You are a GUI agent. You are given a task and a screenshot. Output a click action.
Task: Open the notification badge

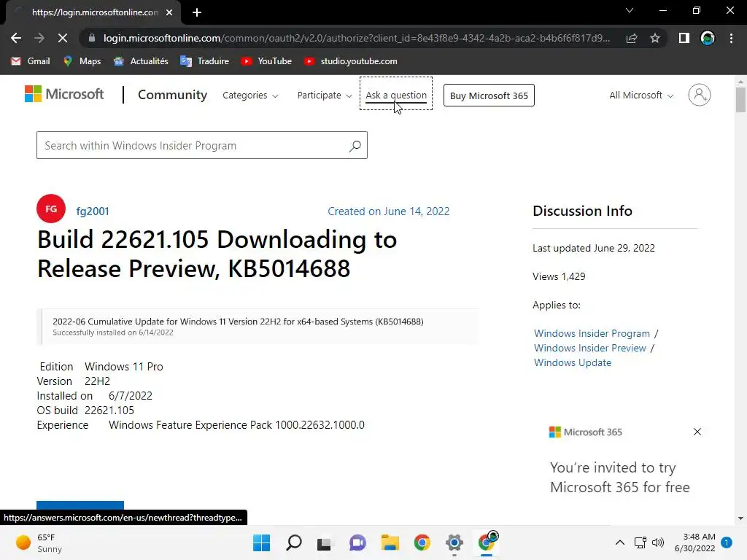(727, 542)
